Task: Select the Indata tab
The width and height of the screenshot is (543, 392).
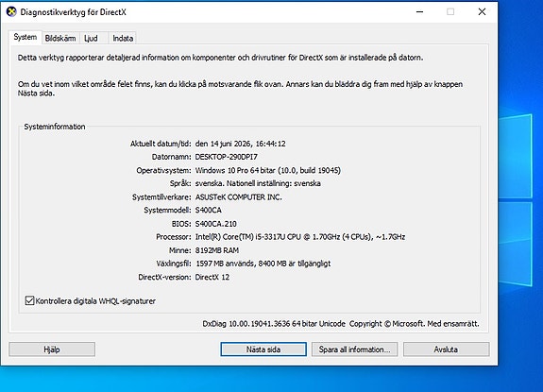Action: 123,38
